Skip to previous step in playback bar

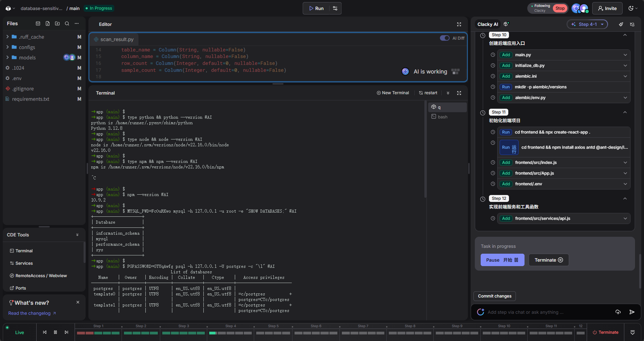(45, 332)
